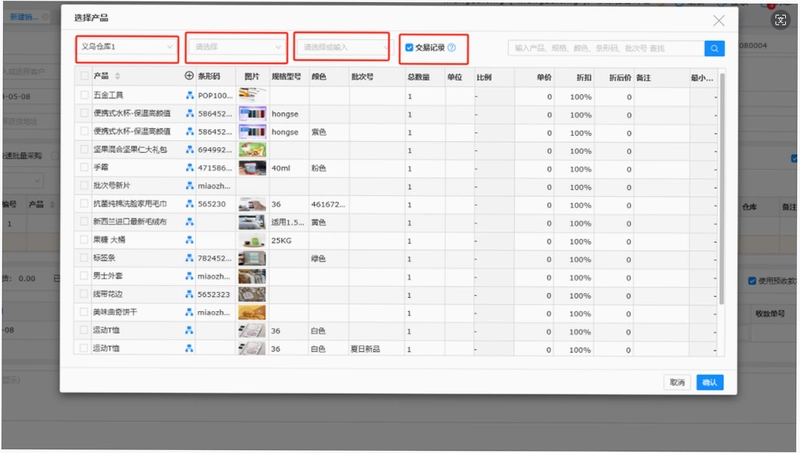Click the table's vertical scrollbar
This screenshot has width=800, height=453.
(x=721, y=189)
